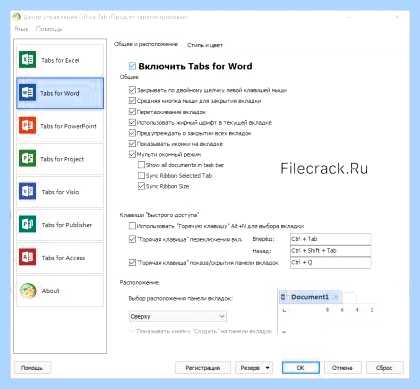Confirm settings with the OK button

pyautogui.click(x=301, y=368)
